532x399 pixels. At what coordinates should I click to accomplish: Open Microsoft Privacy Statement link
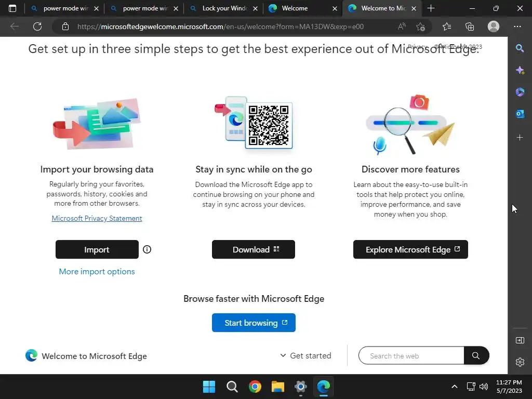(97, 218)
